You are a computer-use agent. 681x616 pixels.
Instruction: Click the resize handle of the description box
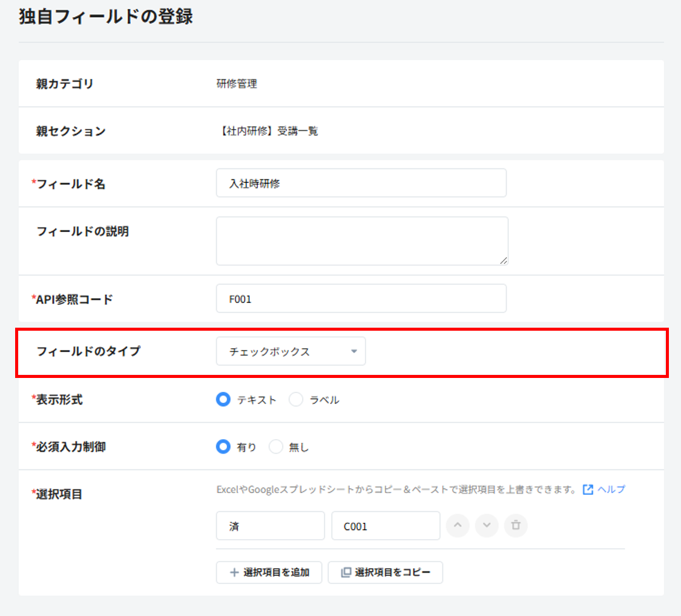(x=504, y=260)
